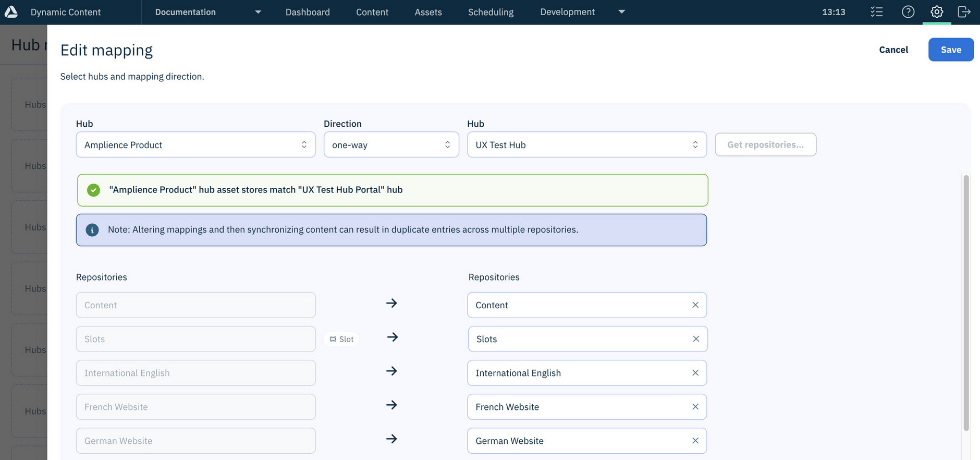
Task: Click the arrow in the French Website row
Action: tap(391, 405)
